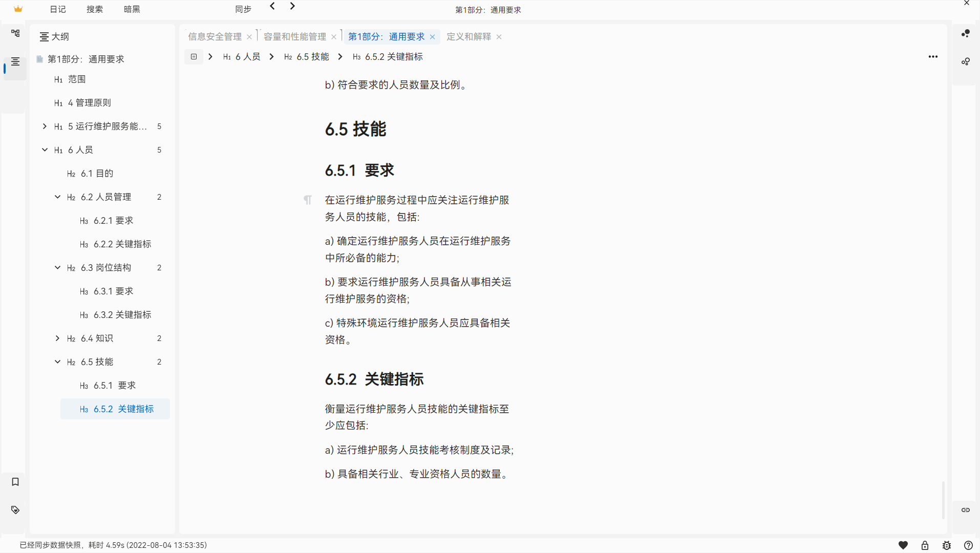Image resolution: width=980 pixels, height=553 pixels.
Task: Open 搜索 to search notes
Action: pyautogui.click(x=94, y=9)
